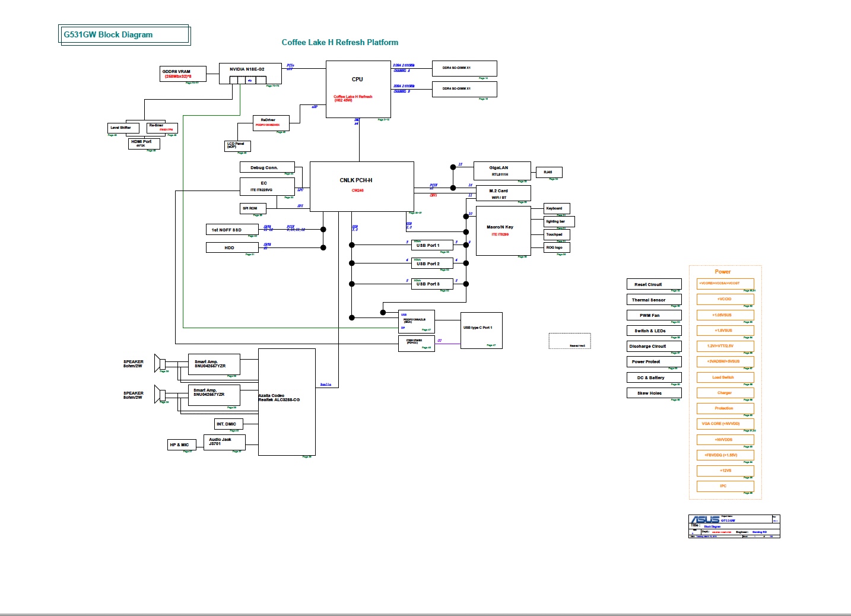This screenshot has height=616, width=851.
Task: Click the Debug Conn. block
Action: tap(267, 167)
